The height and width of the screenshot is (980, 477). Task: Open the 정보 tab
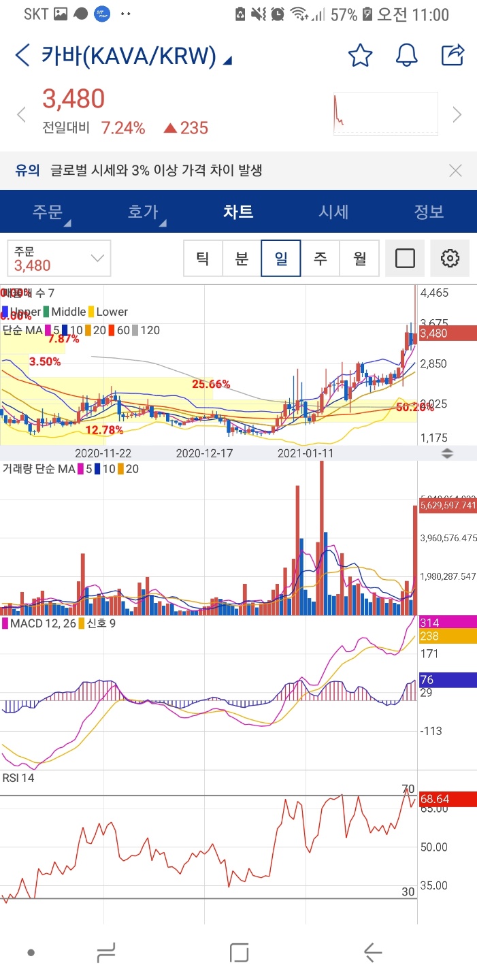coord(429,212)
